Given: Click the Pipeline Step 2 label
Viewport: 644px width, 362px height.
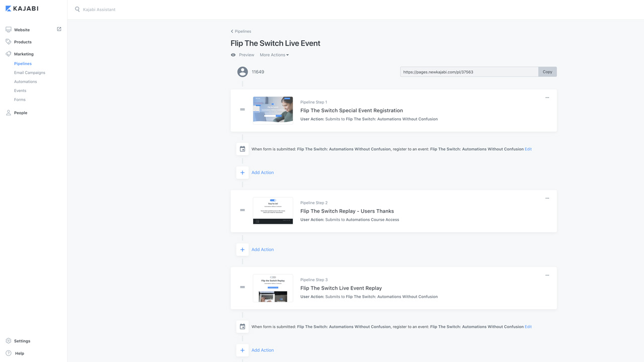Looking at the screenshot, I should pos(314,203).
